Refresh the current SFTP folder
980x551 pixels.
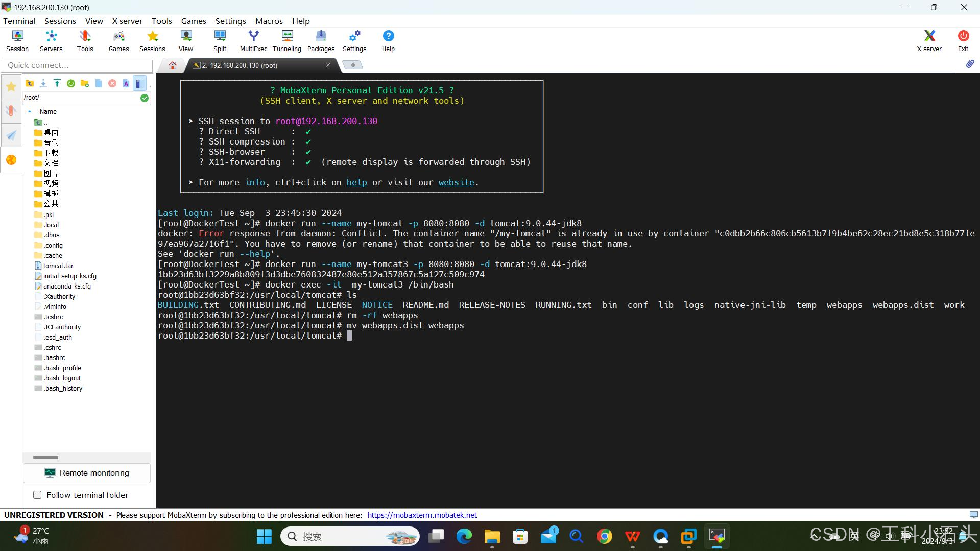tap(71, 83)
